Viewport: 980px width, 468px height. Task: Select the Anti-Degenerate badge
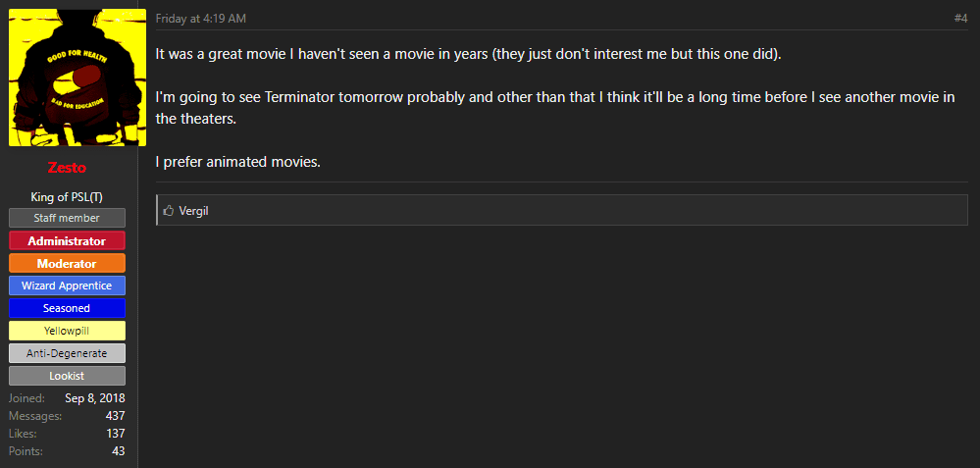[x=67, y=353]
